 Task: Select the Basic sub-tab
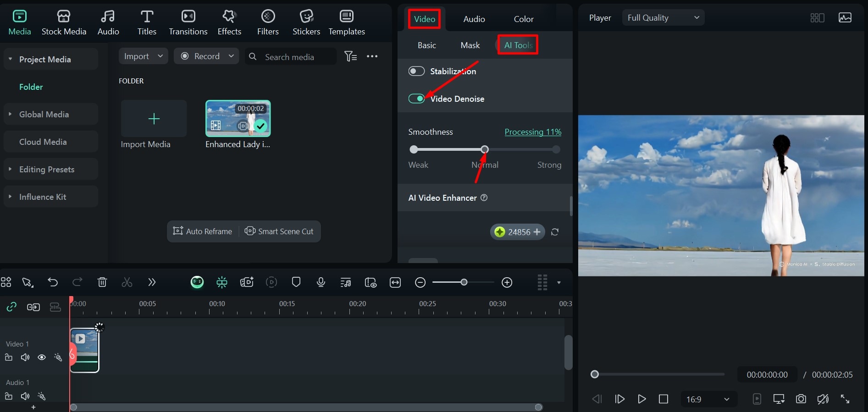click(x=426, y=45)
